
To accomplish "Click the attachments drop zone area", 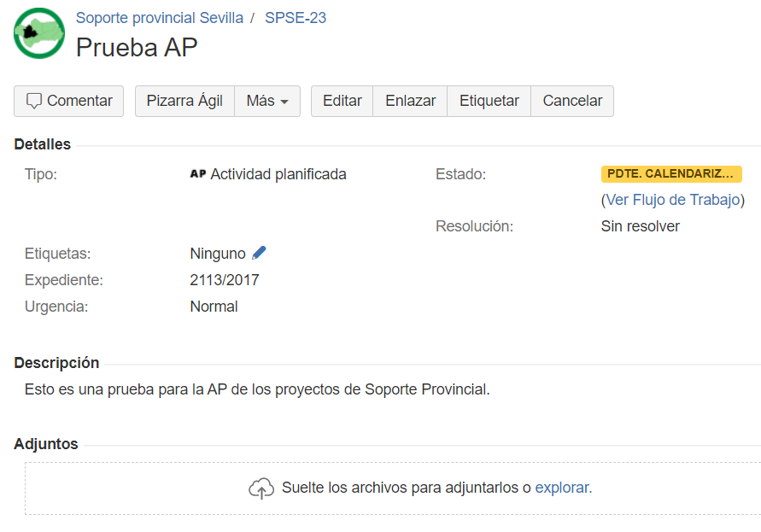I will tap(393, 488).
